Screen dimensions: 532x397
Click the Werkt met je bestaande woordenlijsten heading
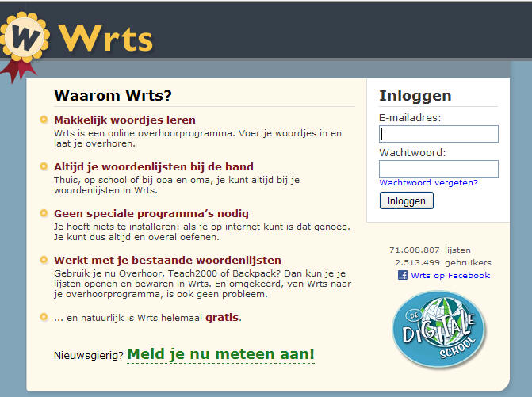[x=167, y=261]
